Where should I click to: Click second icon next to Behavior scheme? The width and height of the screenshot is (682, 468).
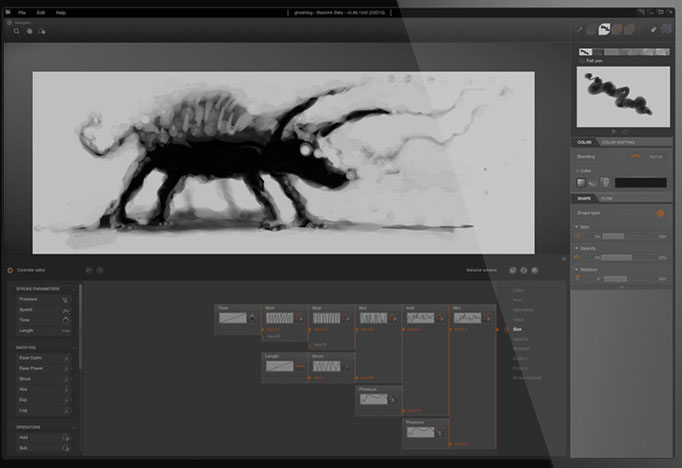[524, 271]
